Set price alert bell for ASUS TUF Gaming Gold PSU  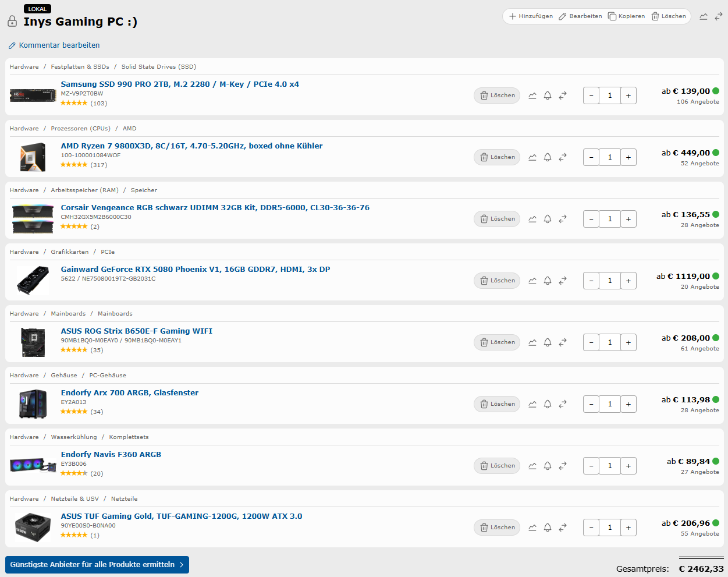coord(548,528)
